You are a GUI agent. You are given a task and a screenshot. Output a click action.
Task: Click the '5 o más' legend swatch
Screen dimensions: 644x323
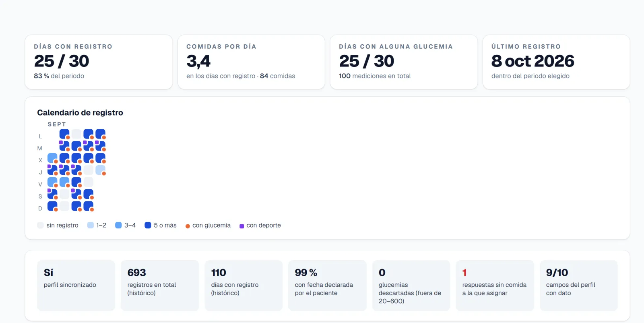[148, 225]
